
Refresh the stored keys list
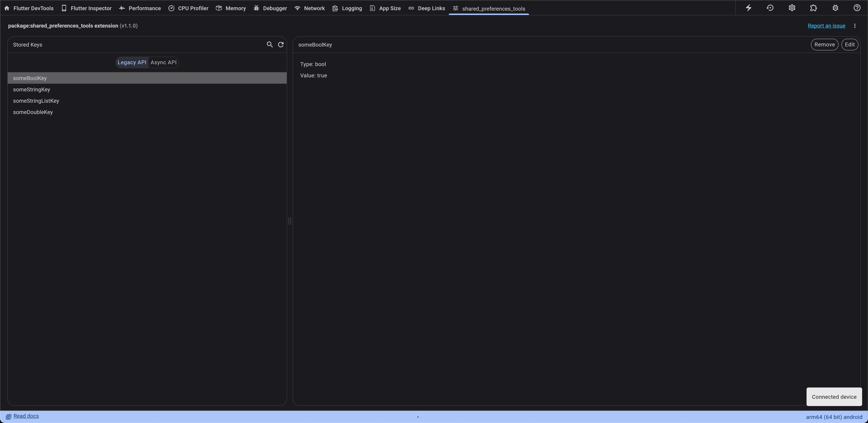tap(281, 45)
